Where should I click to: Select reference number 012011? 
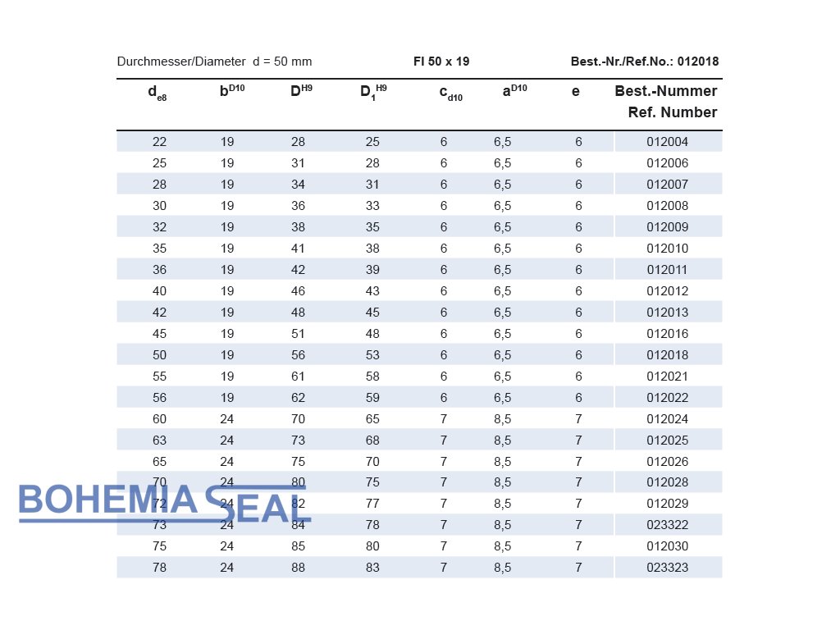[667, 270]
